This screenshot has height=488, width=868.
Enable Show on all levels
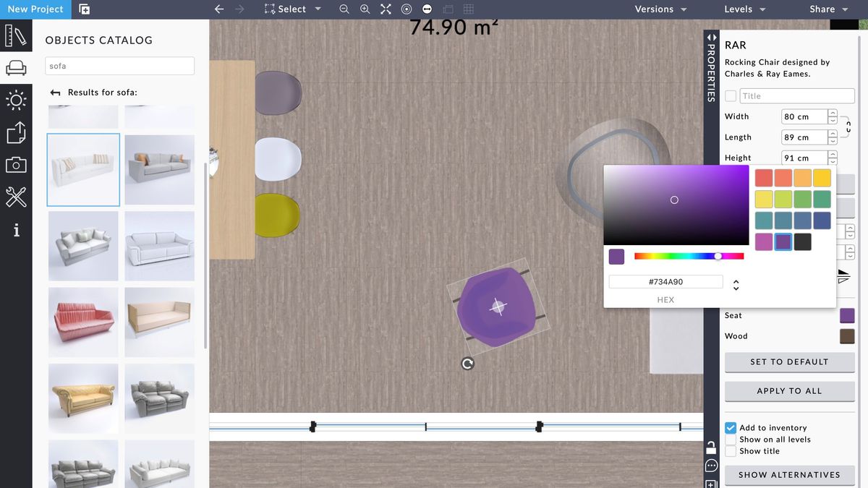click(x=731, y=439)
